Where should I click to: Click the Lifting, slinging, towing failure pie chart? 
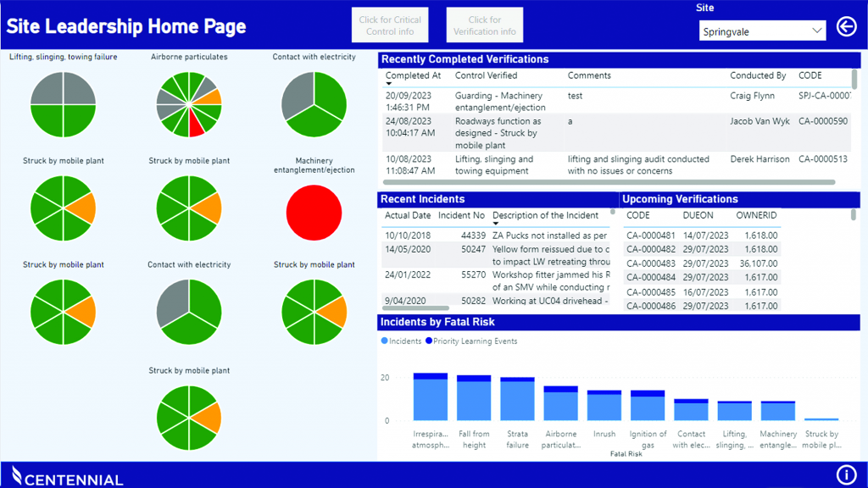click(x=64, y=104)
